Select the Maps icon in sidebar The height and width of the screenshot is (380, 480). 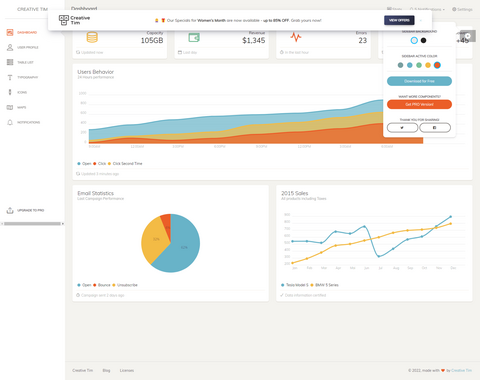point(10,107)
